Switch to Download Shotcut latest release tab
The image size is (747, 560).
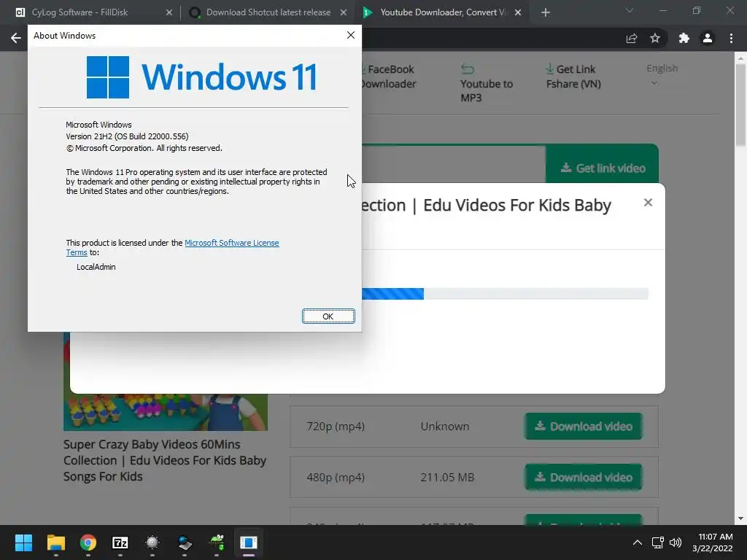[268, 12]
